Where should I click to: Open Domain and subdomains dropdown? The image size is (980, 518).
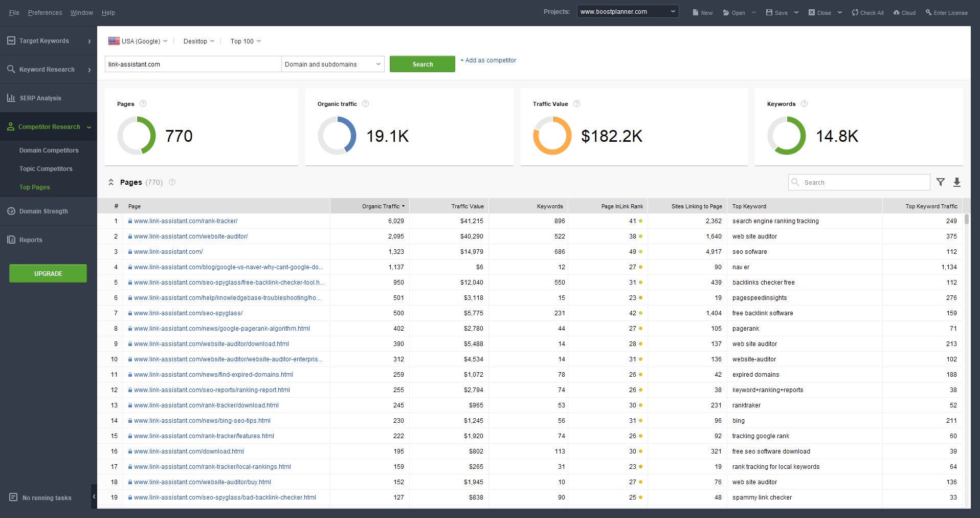[x=332, y=64]
